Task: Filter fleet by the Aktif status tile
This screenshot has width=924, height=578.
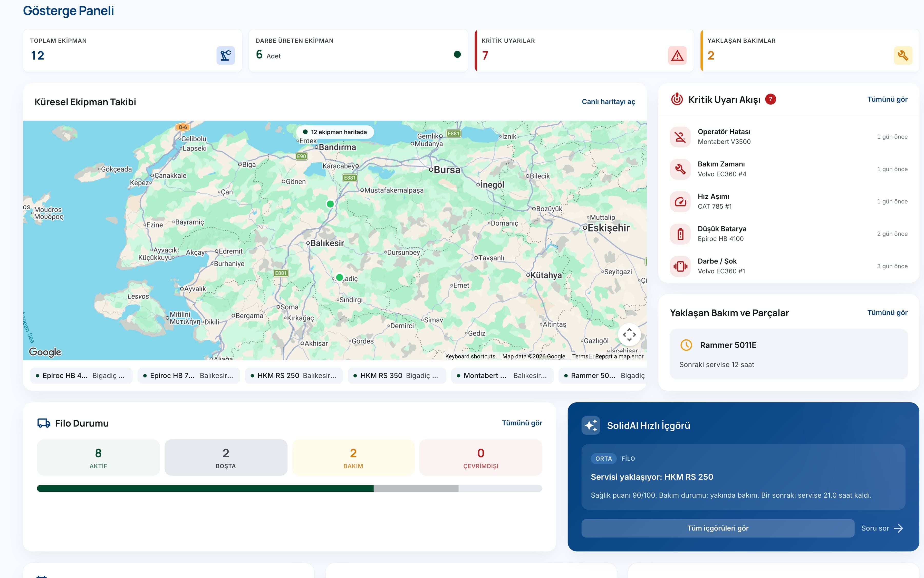Action: point(99,458)
